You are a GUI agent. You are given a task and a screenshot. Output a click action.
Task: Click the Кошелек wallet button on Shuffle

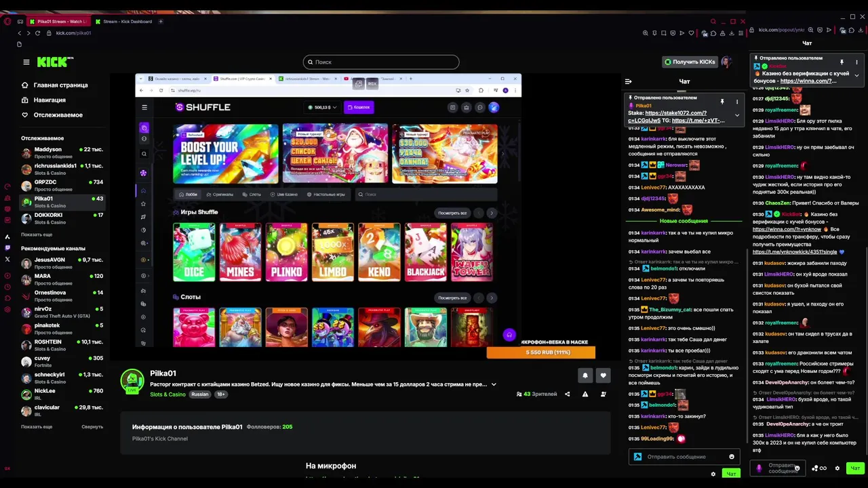click(x=359, y=107)
